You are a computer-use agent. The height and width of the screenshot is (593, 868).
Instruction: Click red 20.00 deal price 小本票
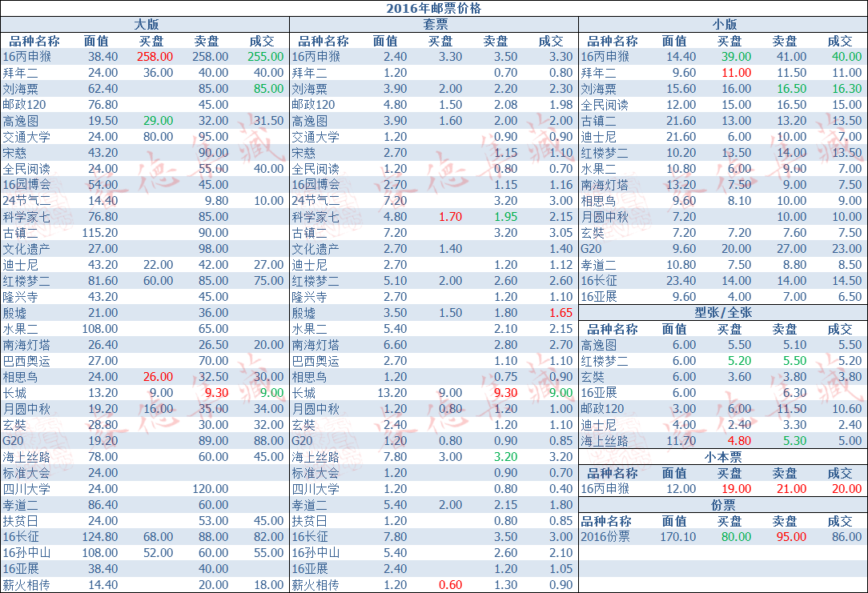(x=847, y=489)
